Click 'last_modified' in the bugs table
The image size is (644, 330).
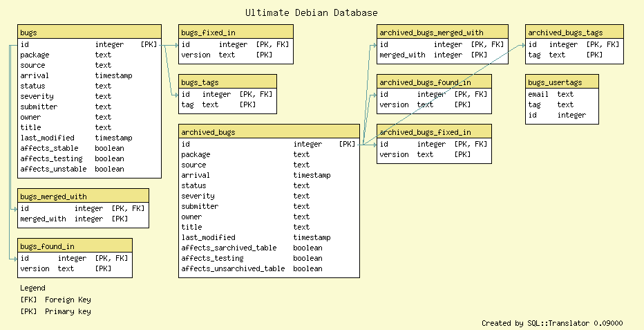coord(47,138)
